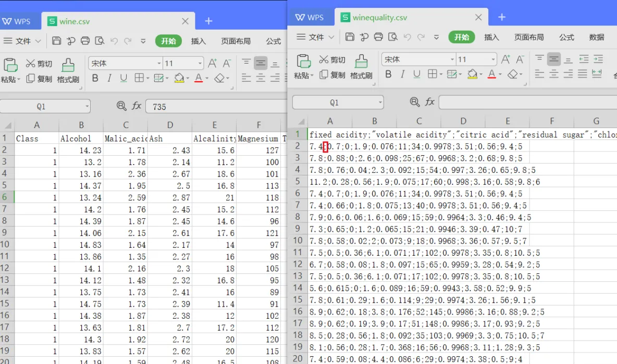Screen dimensions: 617x364
Task: Click Undo arrow in wine.csv window
Action: 114,41
